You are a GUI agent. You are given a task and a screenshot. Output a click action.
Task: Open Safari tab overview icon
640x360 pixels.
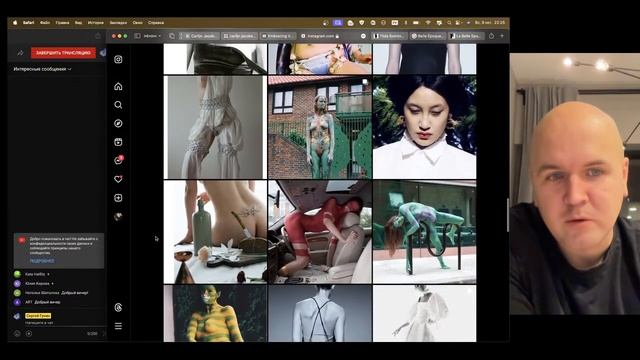coord(172,36)
